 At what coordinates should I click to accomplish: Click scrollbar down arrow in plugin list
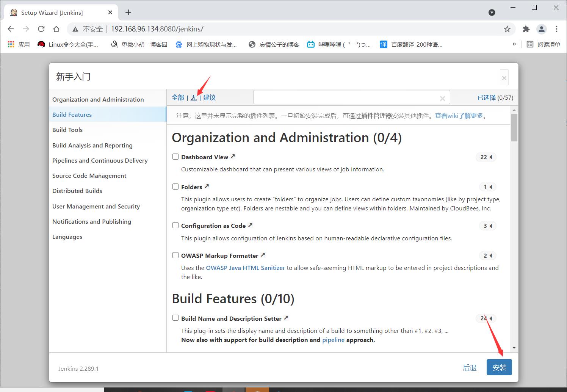[514, 348]
